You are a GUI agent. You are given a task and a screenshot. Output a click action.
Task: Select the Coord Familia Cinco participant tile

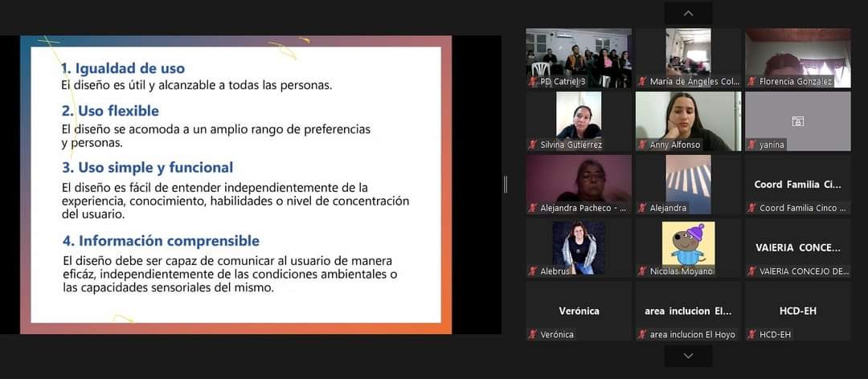[x=797, y=185]
